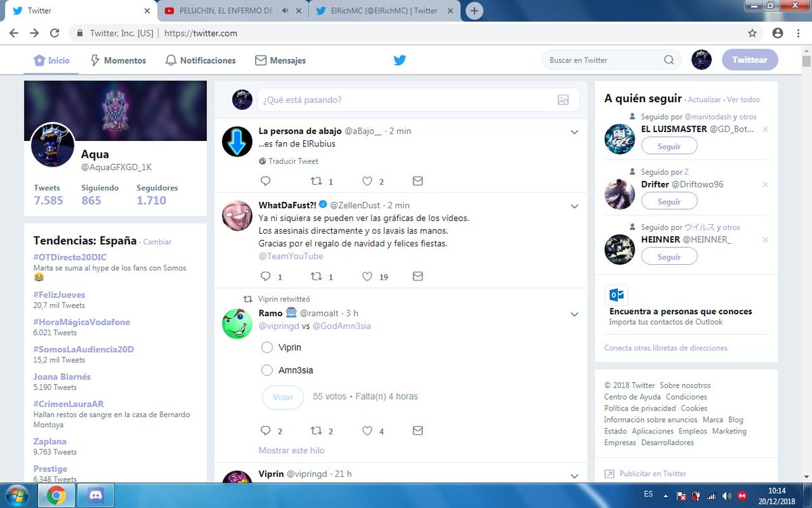
Task: Expand options chevron on Ramo's tweet
Action: coord(574,314)
